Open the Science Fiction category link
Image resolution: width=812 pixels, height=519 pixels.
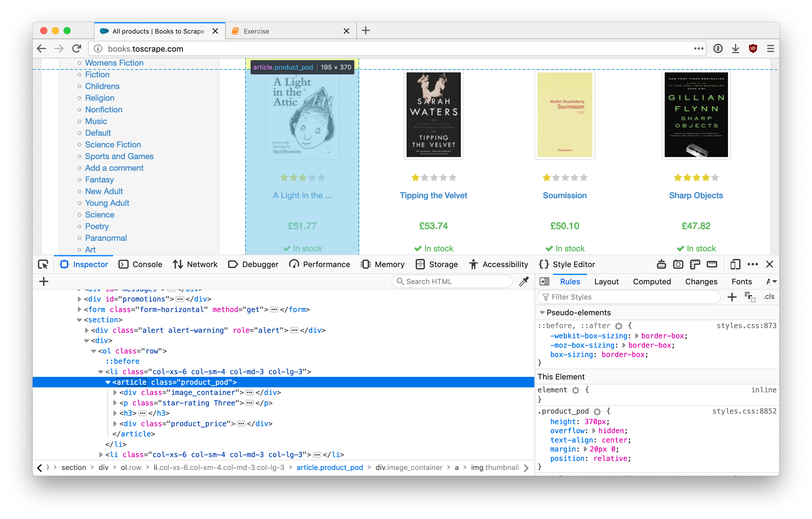113,144
